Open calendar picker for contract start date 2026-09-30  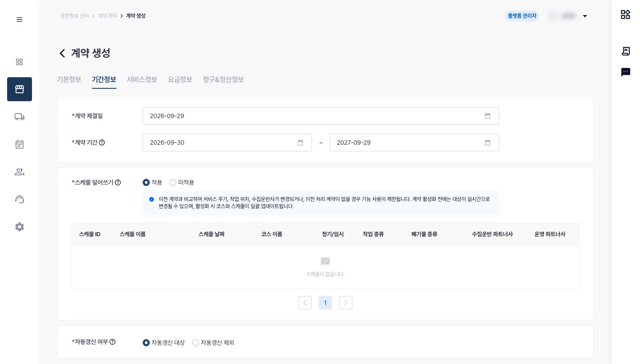tap(300, 142)
